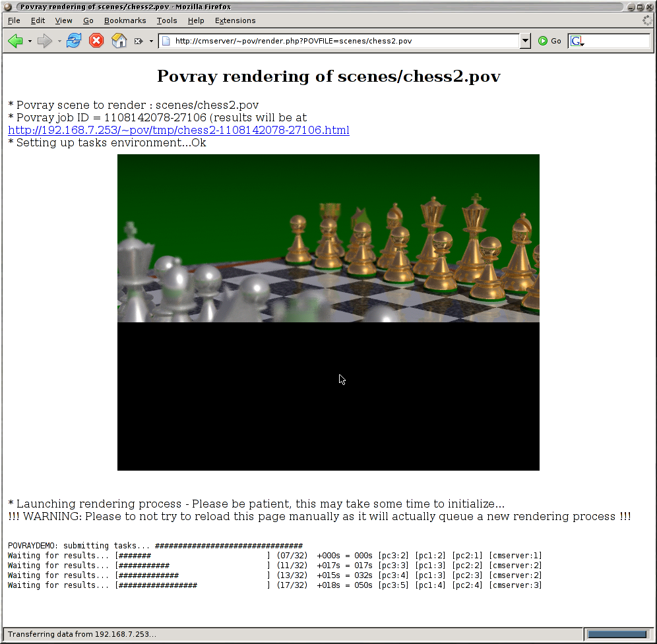Open the Tools menu
Viewport: 657px width, 644px height.
pos(167,20)
